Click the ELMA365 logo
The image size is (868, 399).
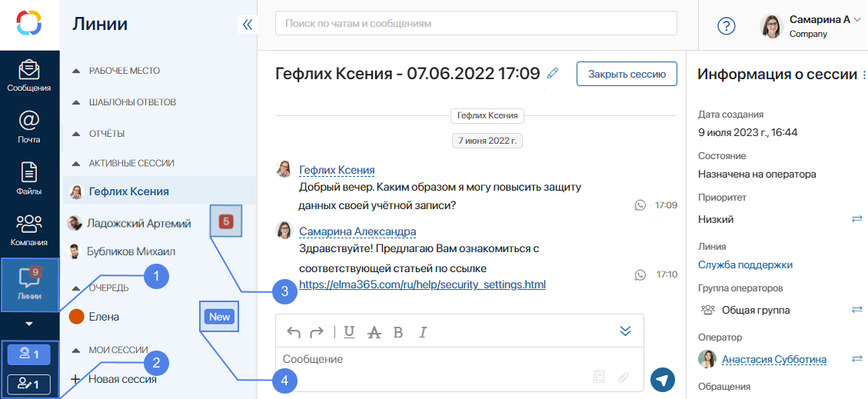pyautogui.click(x=29, y=24)
